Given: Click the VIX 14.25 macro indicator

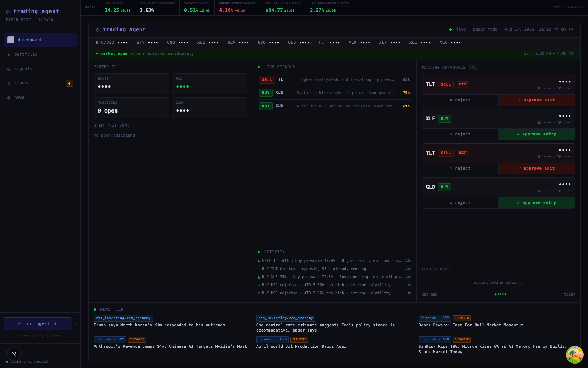Looking at the screenshot, I should 118,7.
